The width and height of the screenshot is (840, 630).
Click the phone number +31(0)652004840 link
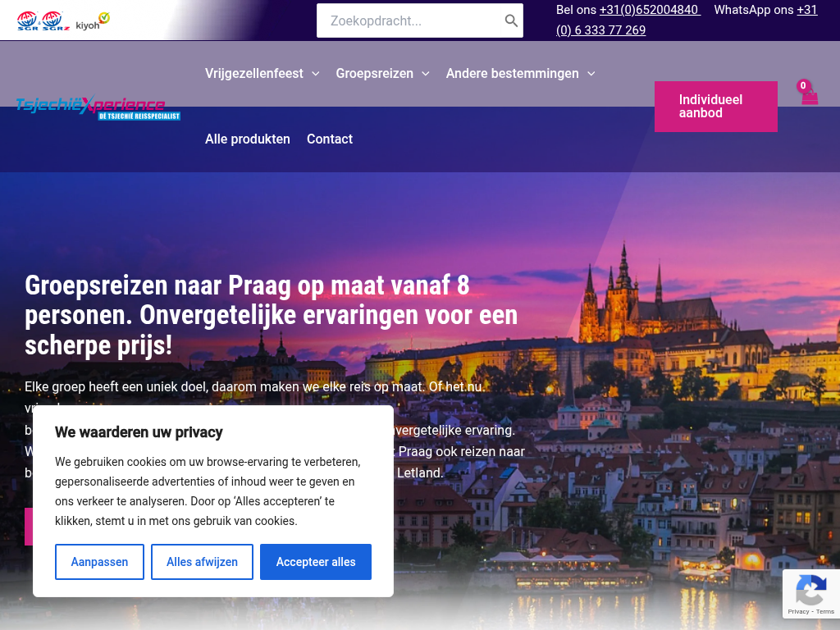pos(649,10)
